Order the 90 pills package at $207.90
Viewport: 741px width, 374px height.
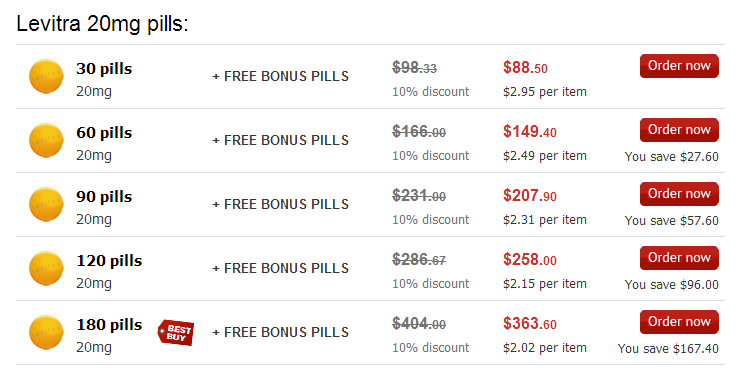coord(679,194)
